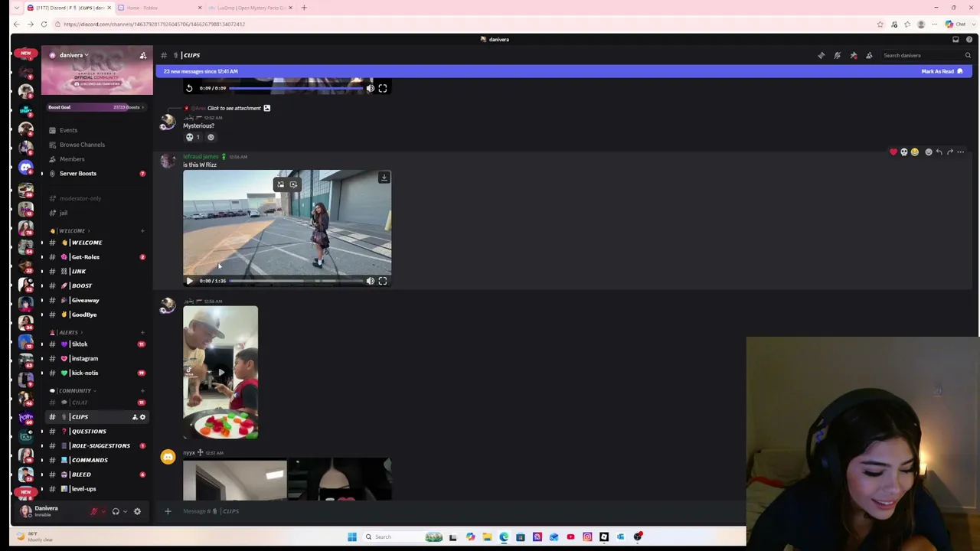980x551 pixels.
Task: Switch to the tiktok channel
Action: [x=96, y=344]
